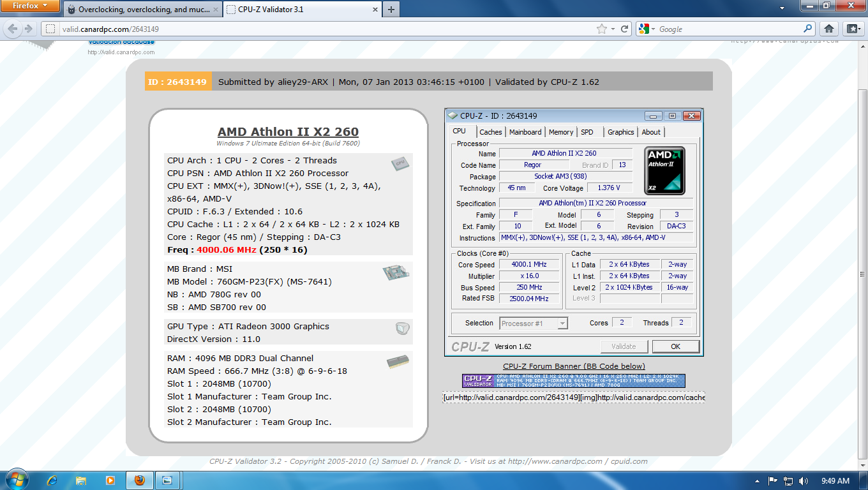This screenshot has height=490, width=868.
Task: Click the red 4000.06 MHz frequency value
Action: coord(226,249)
